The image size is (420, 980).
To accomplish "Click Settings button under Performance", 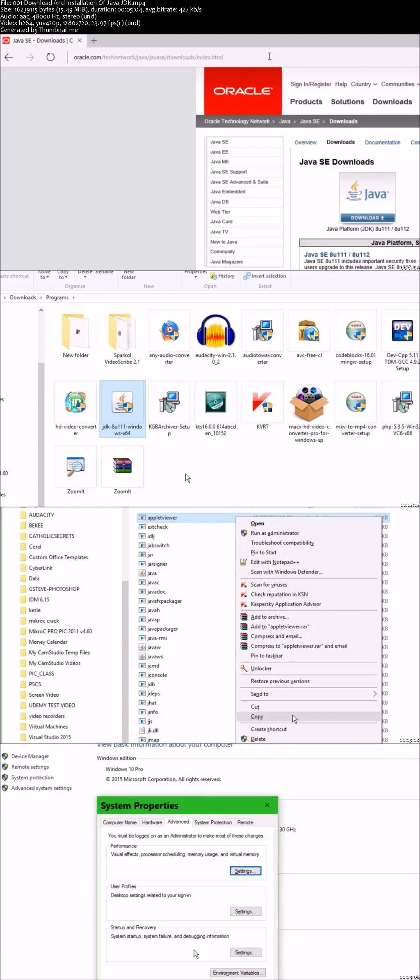I will 245,871.
